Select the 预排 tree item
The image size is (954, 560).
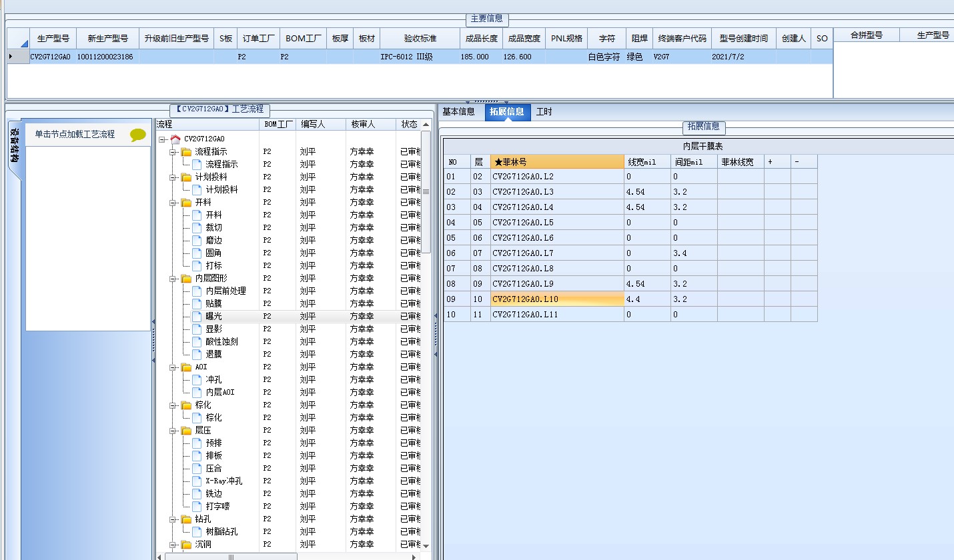tap(213, 443)
